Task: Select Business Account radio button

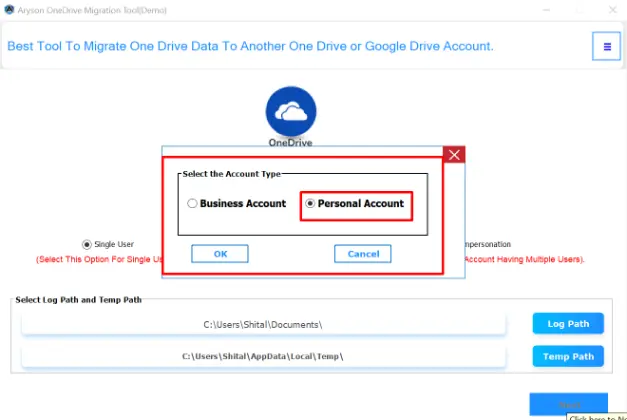Action: coord(192,203)
